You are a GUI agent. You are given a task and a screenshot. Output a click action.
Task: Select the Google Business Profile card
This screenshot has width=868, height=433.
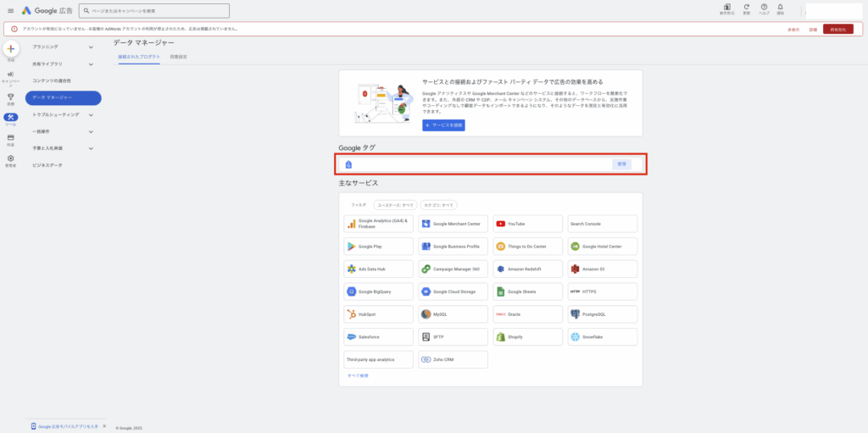coord(453,247)
